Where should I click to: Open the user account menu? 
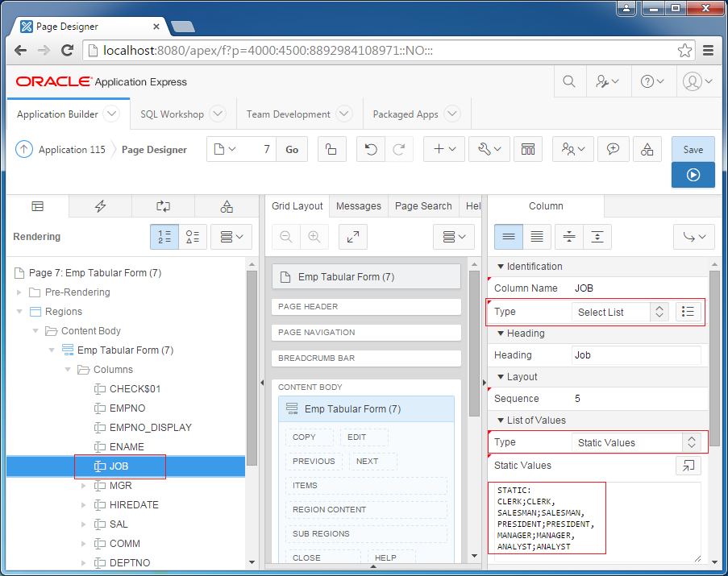point(697,81)
